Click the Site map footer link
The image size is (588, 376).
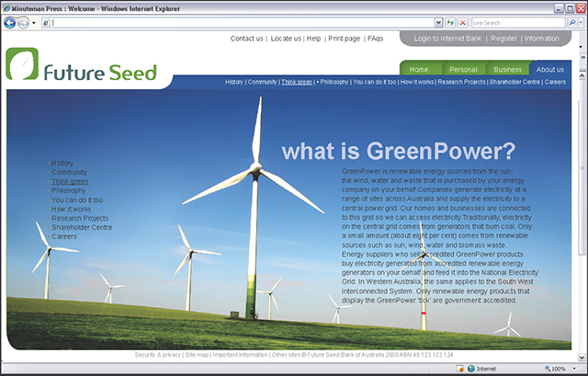click(197, 355)
